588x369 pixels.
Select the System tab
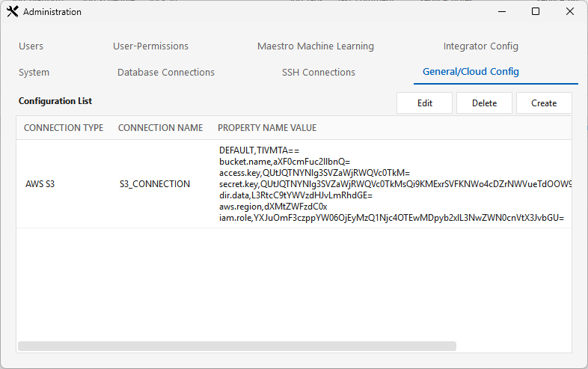[x=34, y=72]
